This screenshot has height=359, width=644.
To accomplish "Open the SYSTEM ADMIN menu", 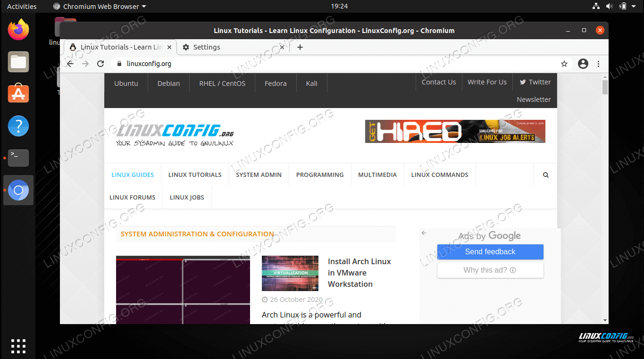I will pyautogui.click(x=259, y=175).
